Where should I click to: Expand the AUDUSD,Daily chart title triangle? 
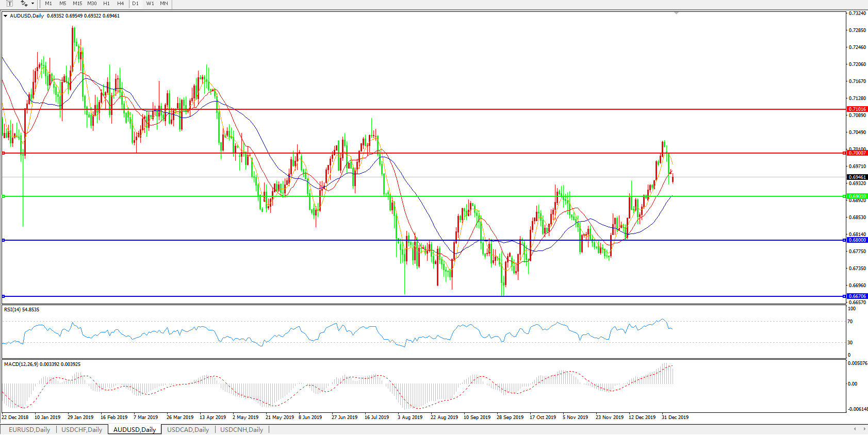(5, 16)
